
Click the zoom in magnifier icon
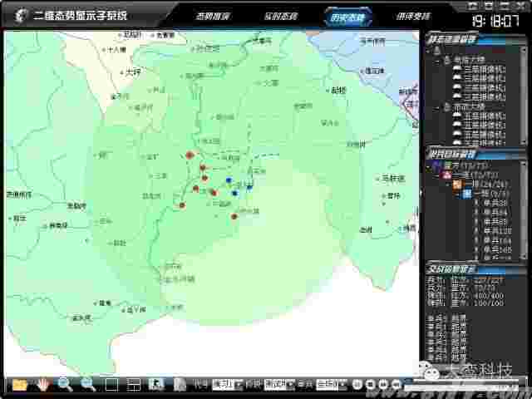coord(65,384)
